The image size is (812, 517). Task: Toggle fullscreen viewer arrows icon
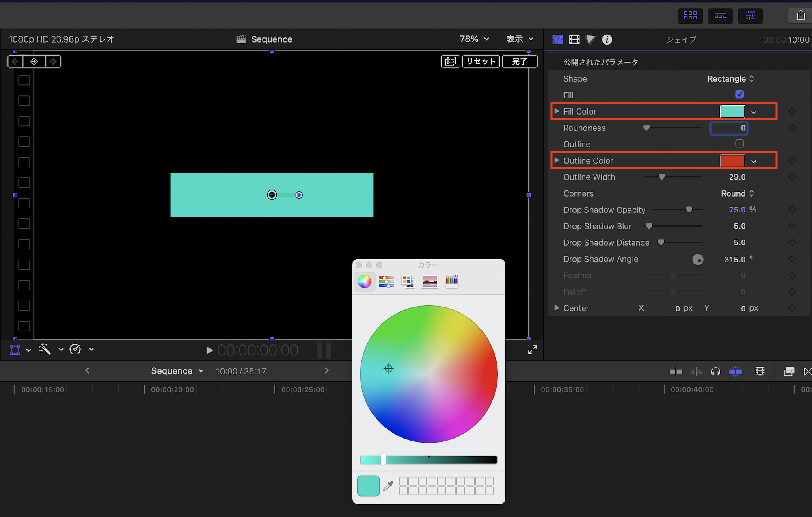click(x=532, y=350)
